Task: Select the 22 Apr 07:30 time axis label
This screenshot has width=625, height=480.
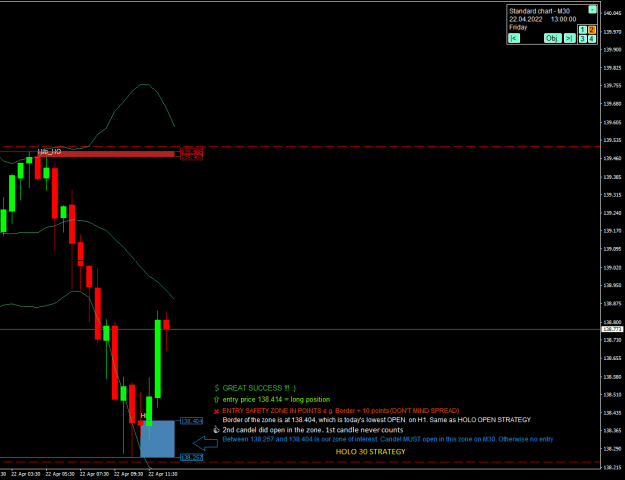Action: coord(94,474)
